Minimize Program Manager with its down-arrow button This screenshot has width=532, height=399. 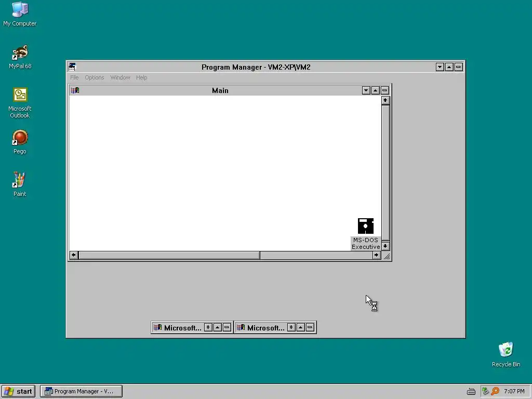coord(440,67)
